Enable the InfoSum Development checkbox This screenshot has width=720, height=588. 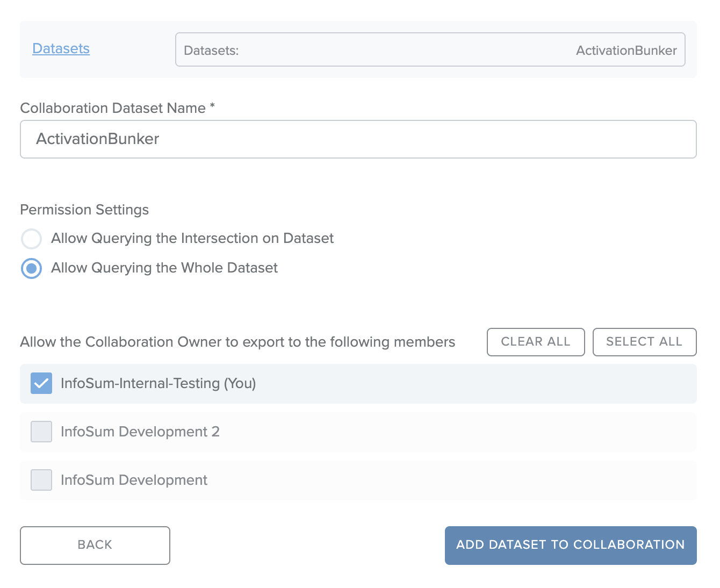tap(41, 480)
